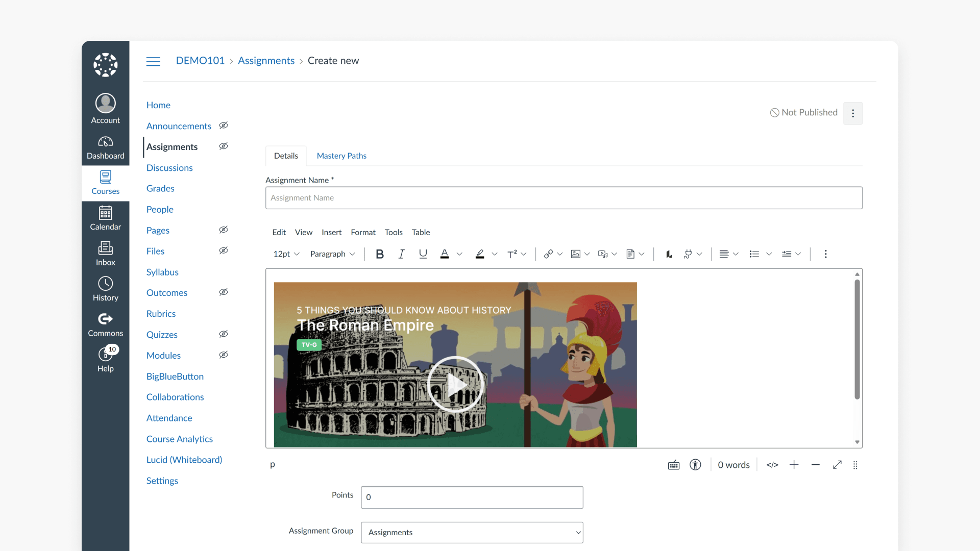This screenshot has height=551, width=980.
Task: Insert a link into the editor
Action: [549, 254]
